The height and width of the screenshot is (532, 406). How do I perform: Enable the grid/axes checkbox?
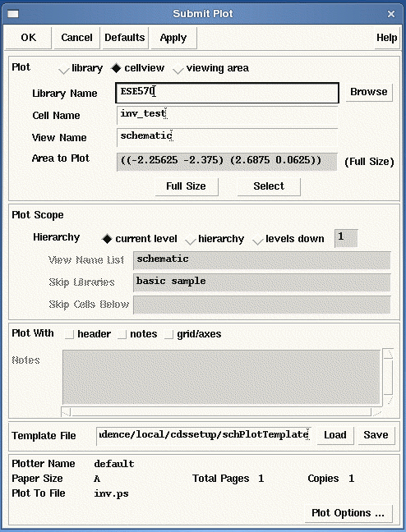point(168,334)
